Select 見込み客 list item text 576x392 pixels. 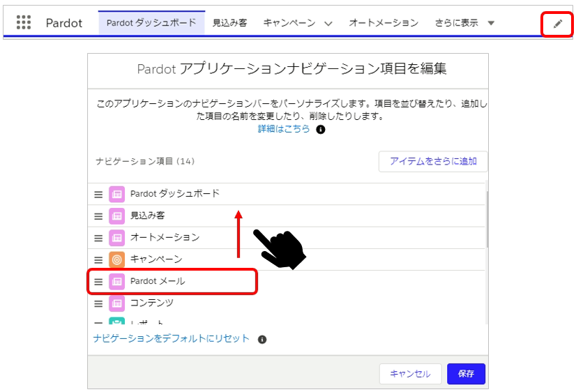(x=147, y=216)
